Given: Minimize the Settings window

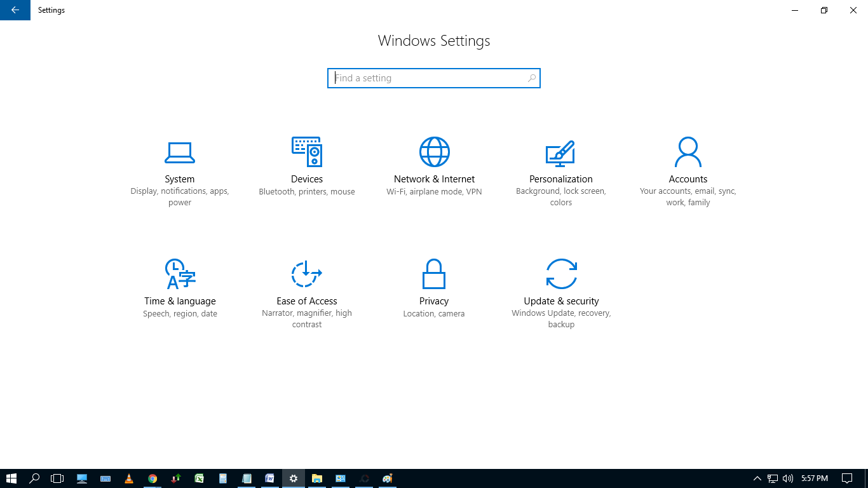Looking at the screenshot, I should tap(795, 10).
